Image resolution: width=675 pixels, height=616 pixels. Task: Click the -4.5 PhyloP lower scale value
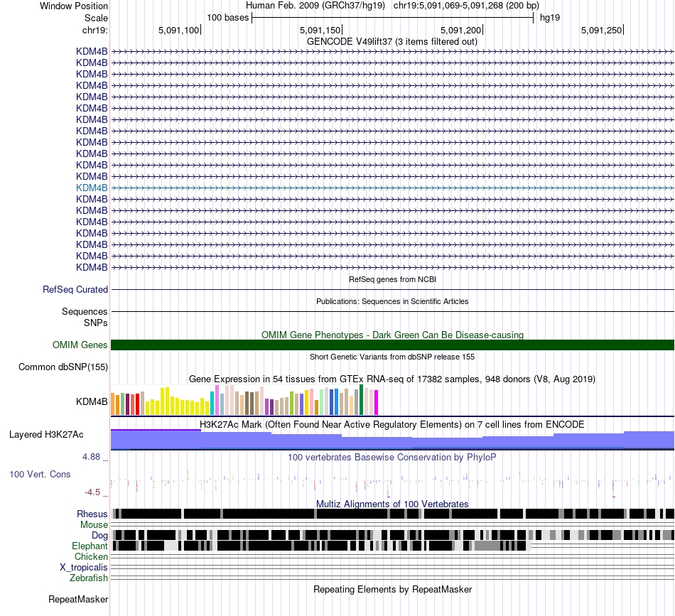coord(92,492)
